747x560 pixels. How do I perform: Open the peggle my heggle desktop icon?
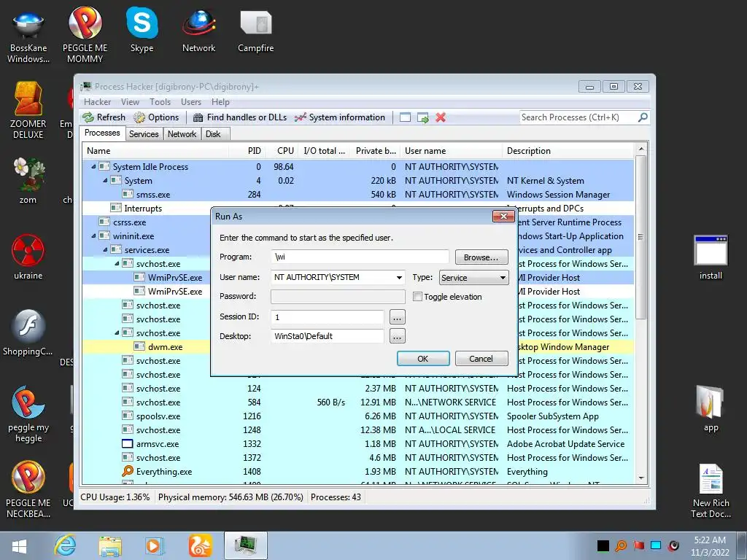click(28, 414)
